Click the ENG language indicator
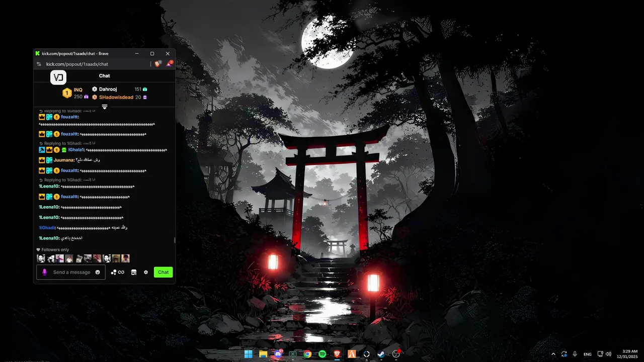 [588, 354]
